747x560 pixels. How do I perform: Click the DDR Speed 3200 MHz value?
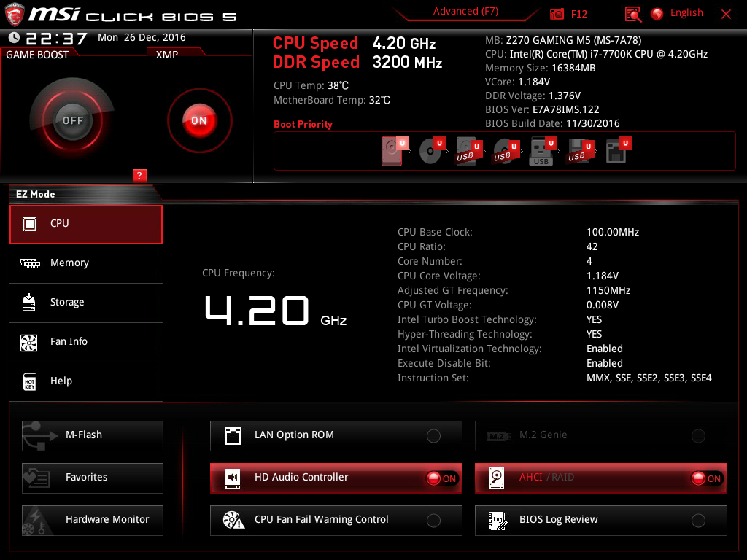pyautogui.click(x=407, y=63)
